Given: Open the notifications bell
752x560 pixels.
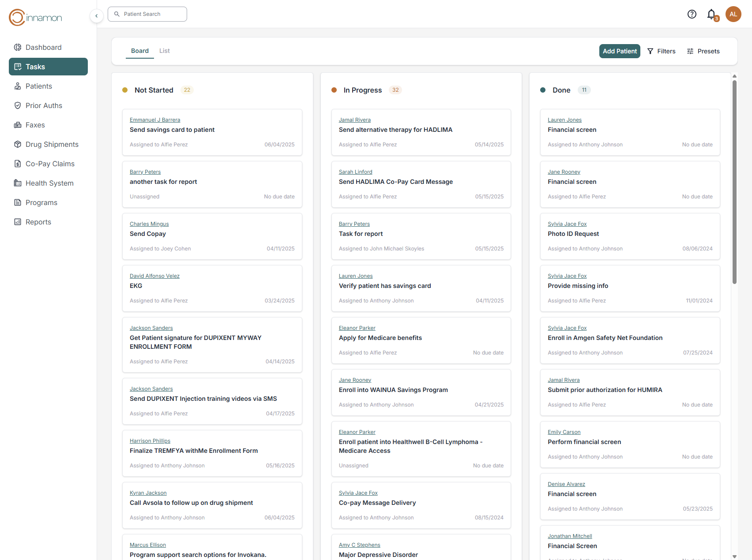Looking at the screenshot, I should [x=711, y=14].
